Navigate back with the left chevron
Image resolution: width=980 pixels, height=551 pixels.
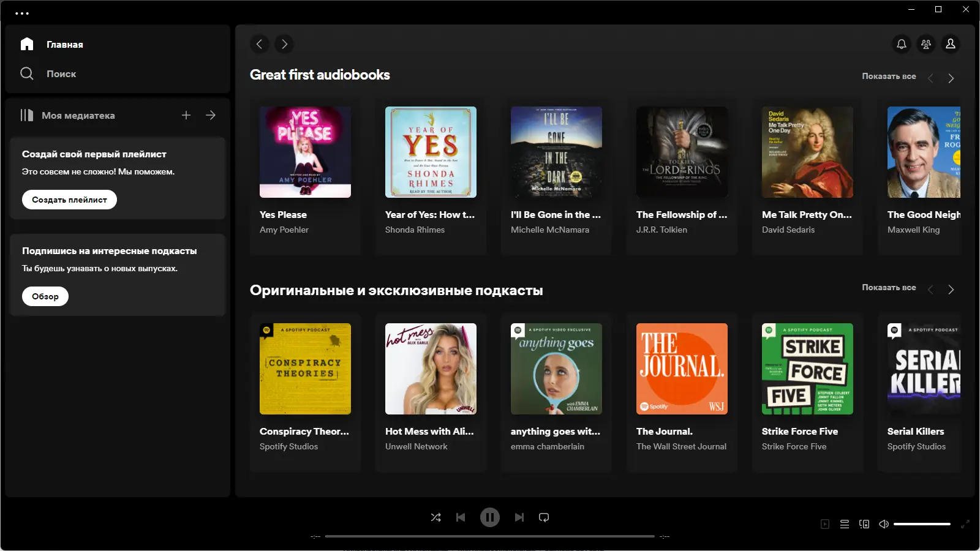[x=260, y=44]
